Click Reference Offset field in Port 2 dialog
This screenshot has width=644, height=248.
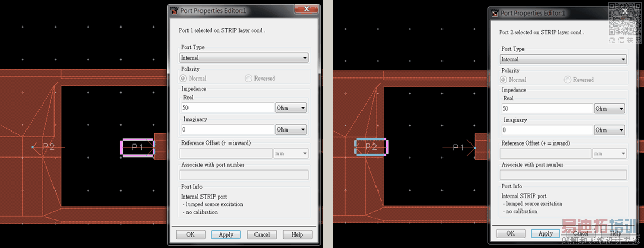545,153
